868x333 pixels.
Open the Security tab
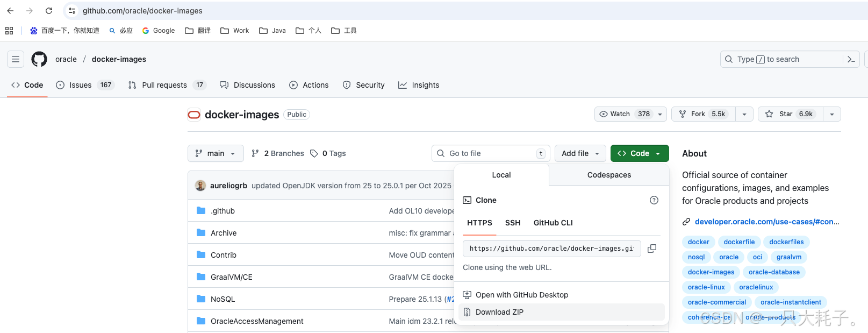364,85
